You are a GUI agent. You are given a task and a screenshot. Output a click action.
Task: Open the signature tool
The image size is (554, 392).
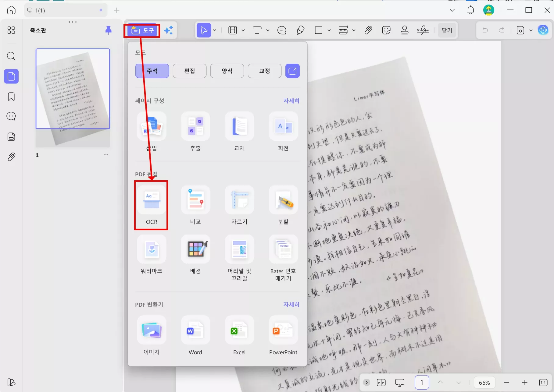[423, 30]
